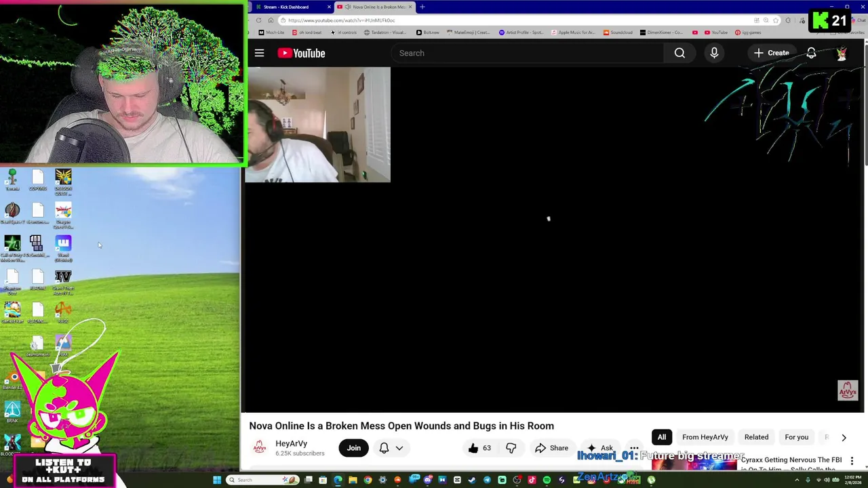Open the Cyraxx Getting Nervous suggested video
This screenshot has width=868, height=488.
click(791, 464)
